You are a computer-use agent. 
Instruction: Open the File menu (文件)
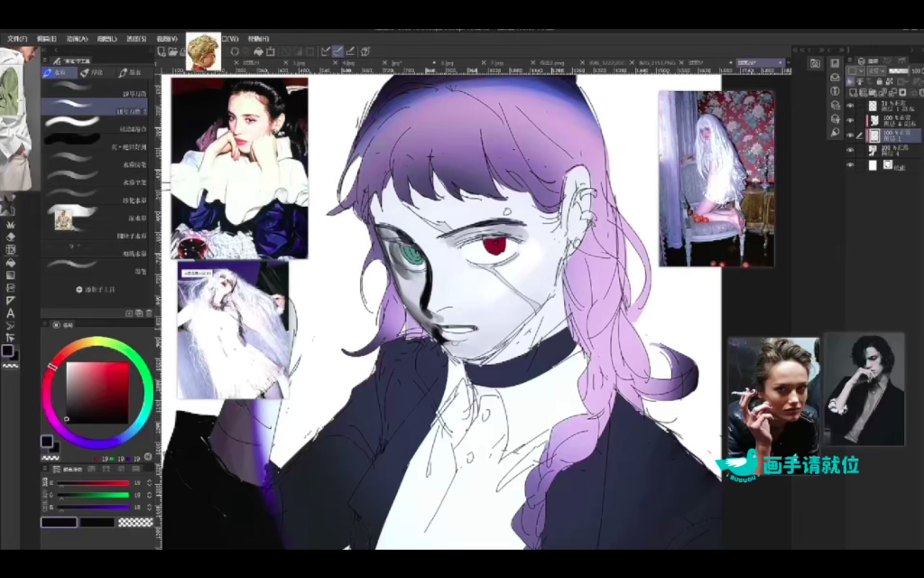coord(17,39)
